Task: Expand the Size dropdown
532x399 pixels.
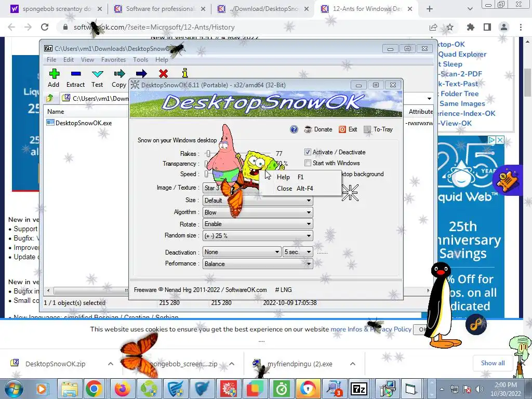Action: pos(309,201)
